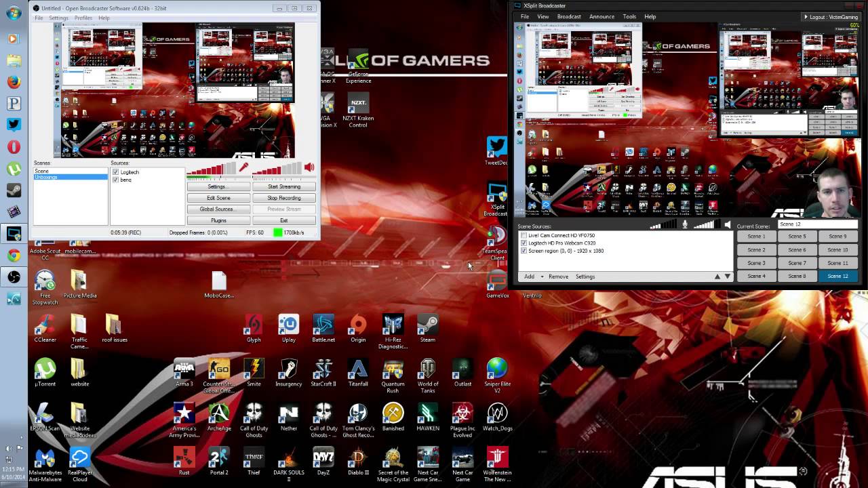Move source down in XSplit list
The image size is (868, 488).
(x=728, y=277)
